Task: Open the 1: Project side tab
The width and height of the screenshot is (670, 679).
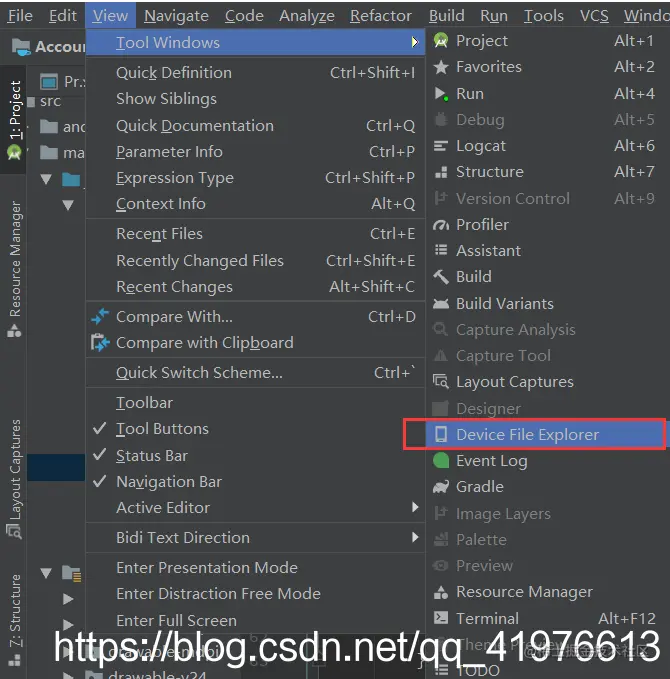Action: click(14, 119)
